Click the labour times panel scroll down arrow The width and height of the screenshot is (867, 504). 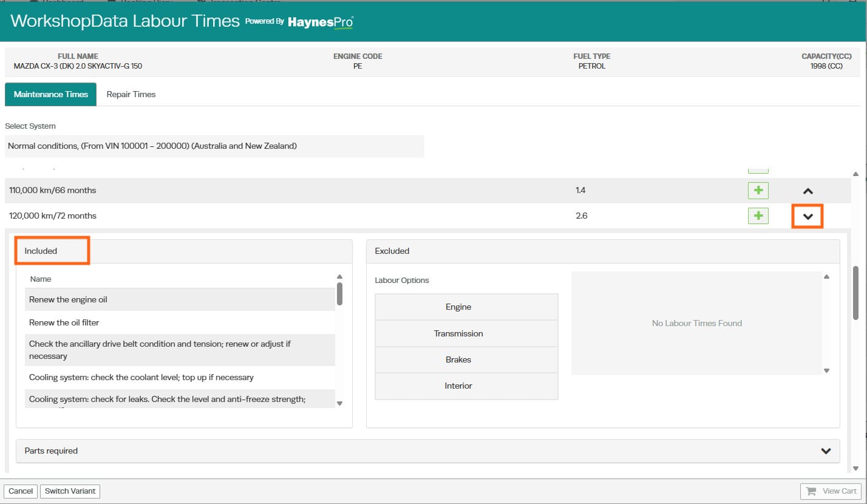(x=826, y=370)
